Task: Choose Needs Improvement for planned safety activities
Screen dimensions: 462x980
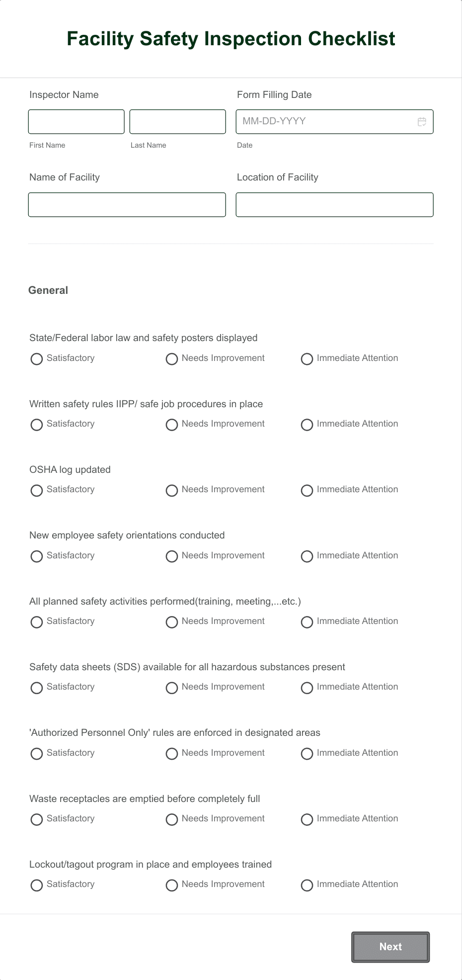Action: tap(172, 622)
